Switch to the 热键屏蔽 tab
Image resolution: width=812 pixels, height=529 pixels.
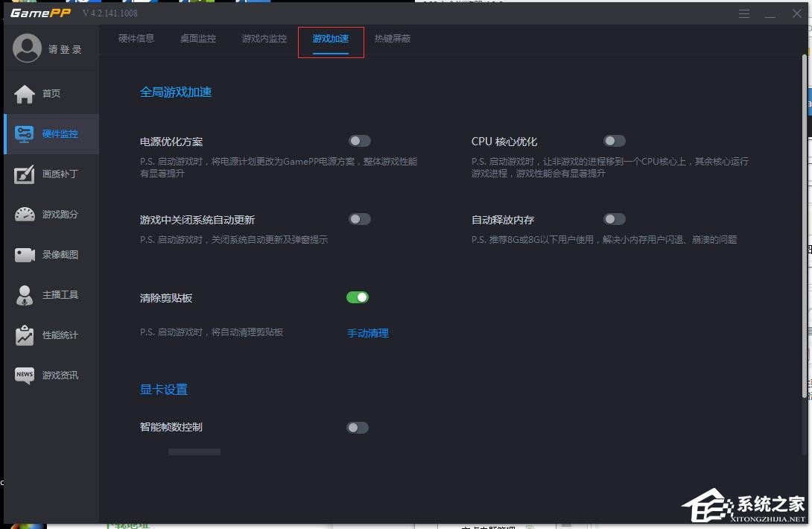pyautogui.click(x=393, y=38)
